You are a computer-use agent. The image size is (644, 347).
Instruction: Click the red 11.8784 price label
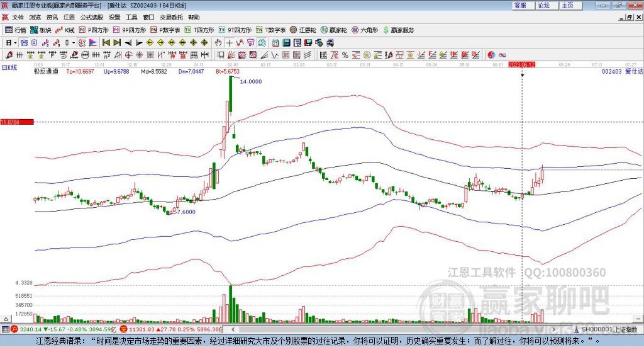(x=17, y=122)
